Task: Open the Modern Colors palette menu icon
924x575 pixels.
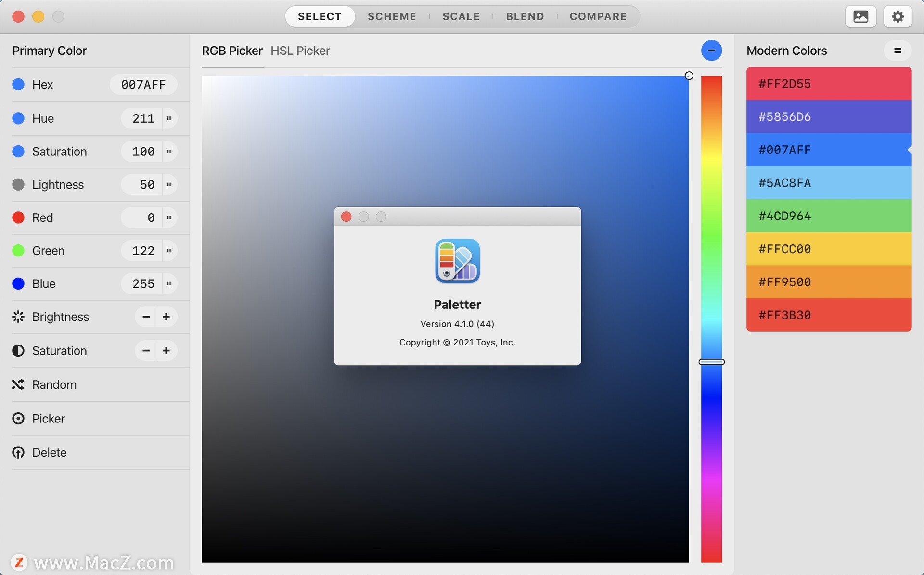Action: tap(898, 51)
